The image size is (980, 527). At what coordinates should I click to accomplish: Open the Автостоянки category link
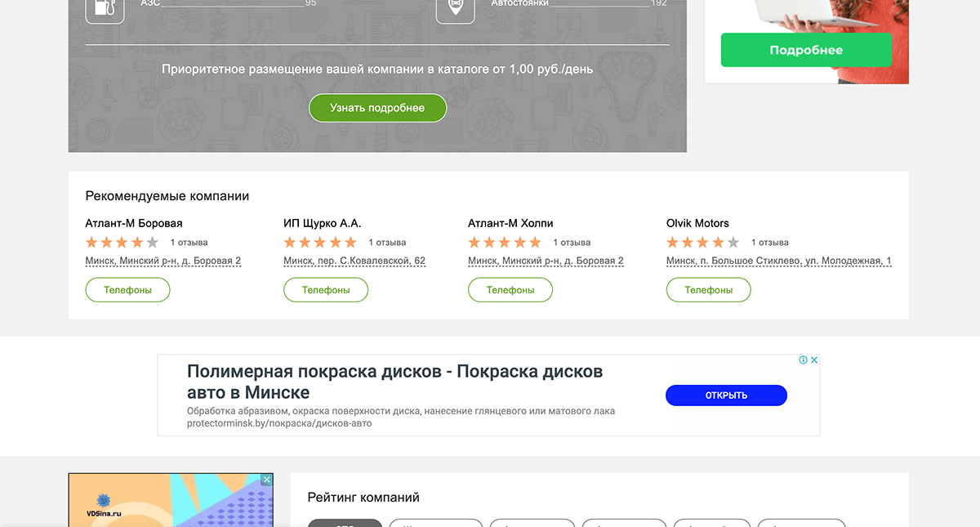pyautogui.click(x=519, y=3)
